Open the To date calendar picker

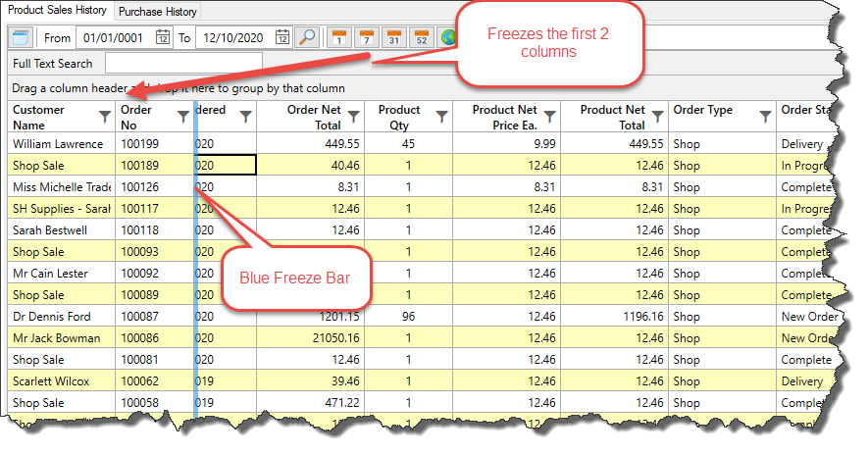[x=282, y=38]
